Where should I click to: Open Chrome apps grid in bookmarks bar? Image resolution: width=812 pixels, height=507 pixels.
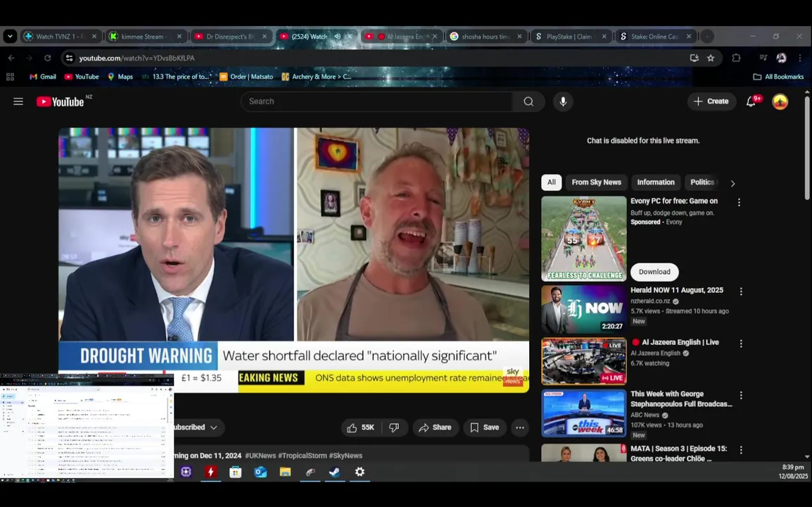(x=10, y=77)
